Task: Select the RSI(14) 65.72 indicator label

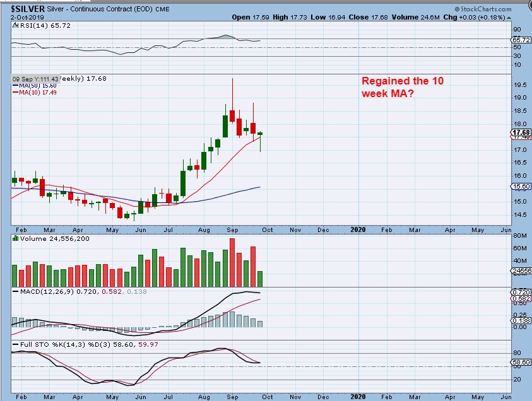Action: [45, 25]
